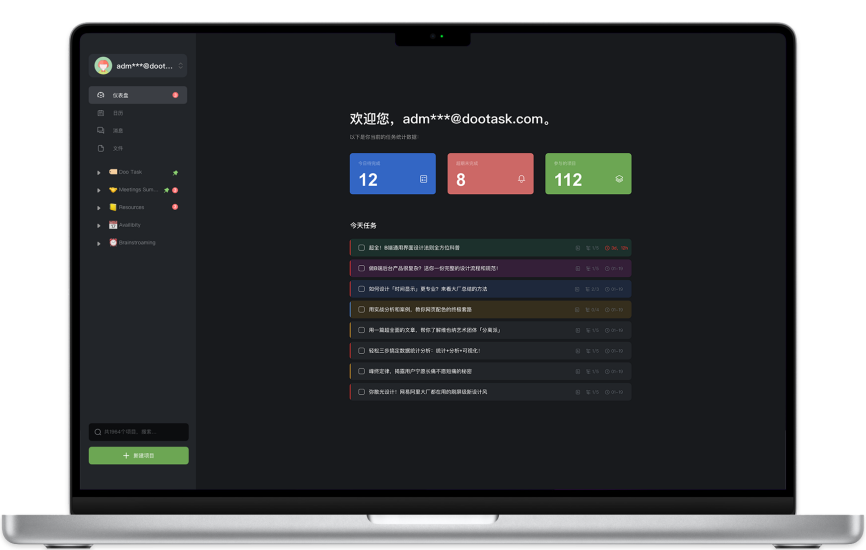Expand the Resources project arrow

[x=99, y=207]
